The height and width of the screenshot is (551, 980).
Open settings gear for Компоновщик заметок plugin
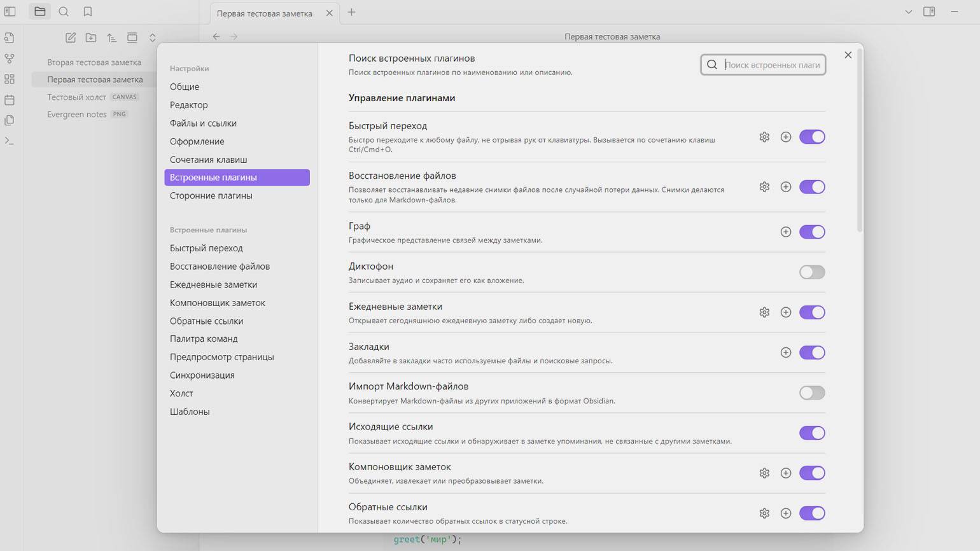coord(764,473)
